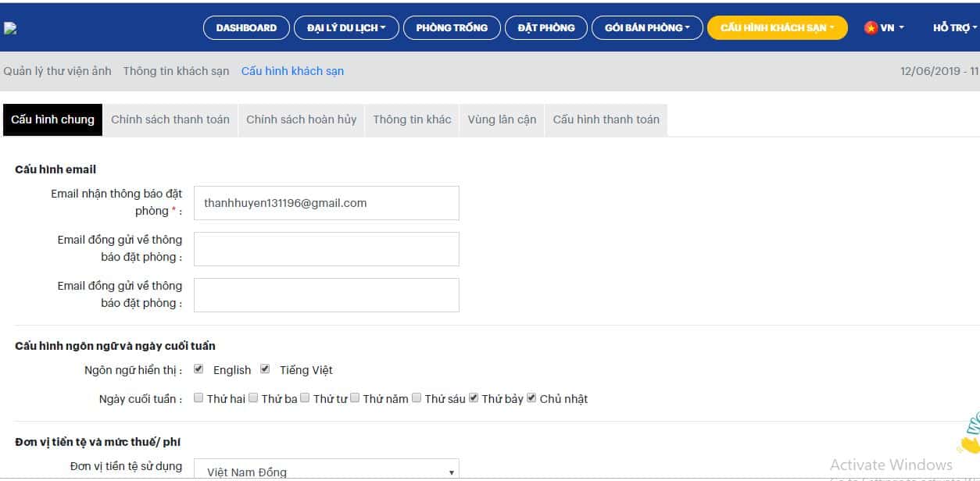Click the site logo in header
This screenshot has height=481, width=980.
coord(10,28)
